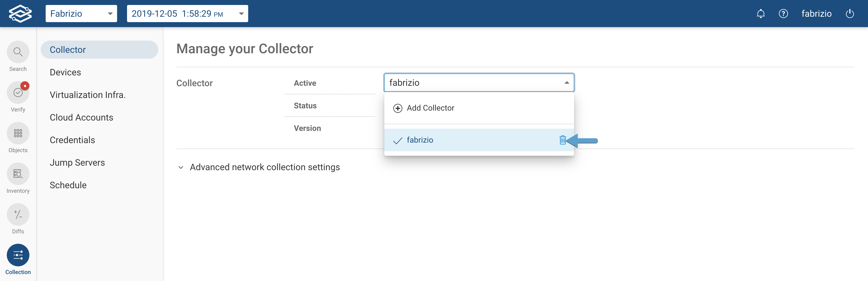Open the snapshot date-time dropdown

click(x=187, y=14)
